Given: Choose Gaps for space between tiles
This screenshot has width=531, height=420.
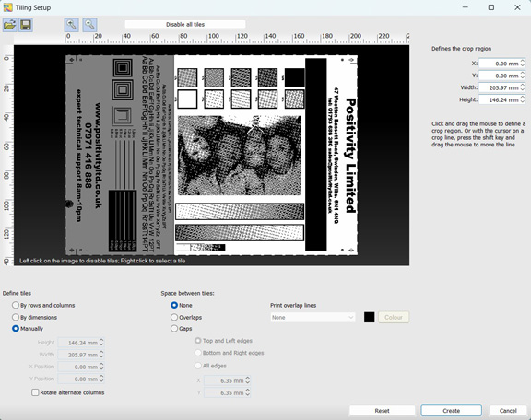Looking at the screenshot, I should pyautogui.click(x=182, y=329).
